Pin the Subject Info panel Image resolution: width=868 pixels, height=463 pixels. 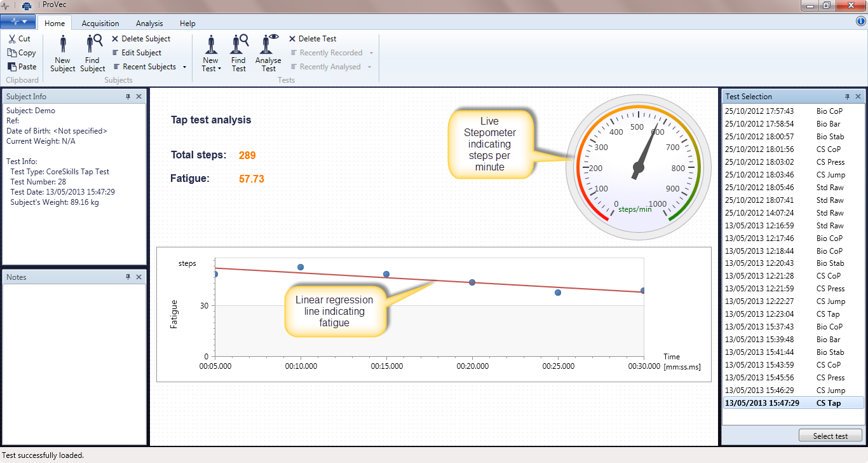[x=128, y=97]
